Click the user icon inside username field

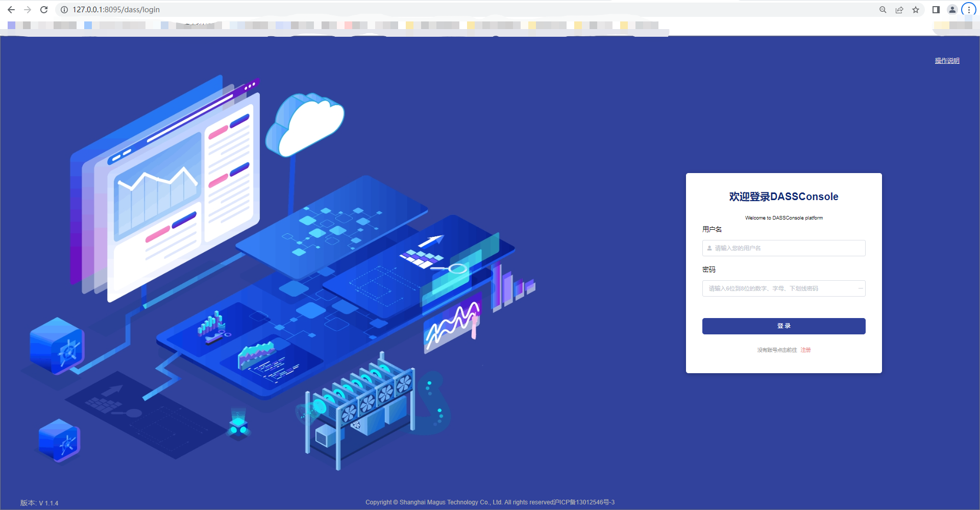point(709,248)
